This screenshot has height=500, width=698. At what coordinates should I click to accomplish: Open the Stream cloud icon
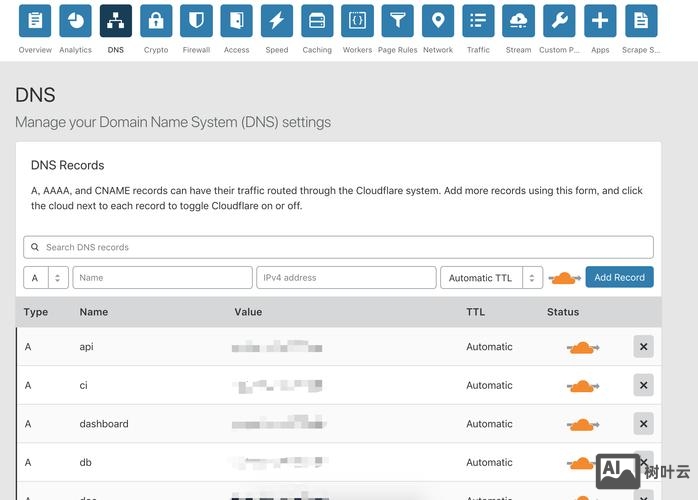pos(518,21)
